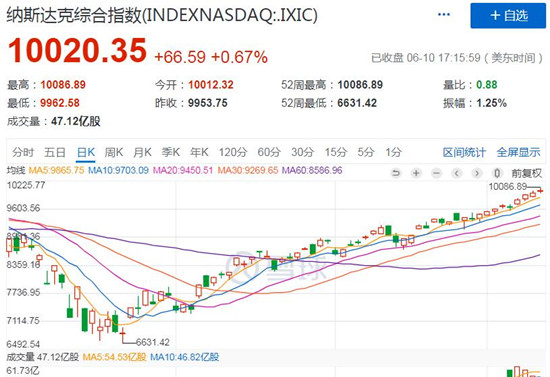The image size is (550, 377).
Task: Switch to the 分时 tab
Action: click(x=23, y=153)
